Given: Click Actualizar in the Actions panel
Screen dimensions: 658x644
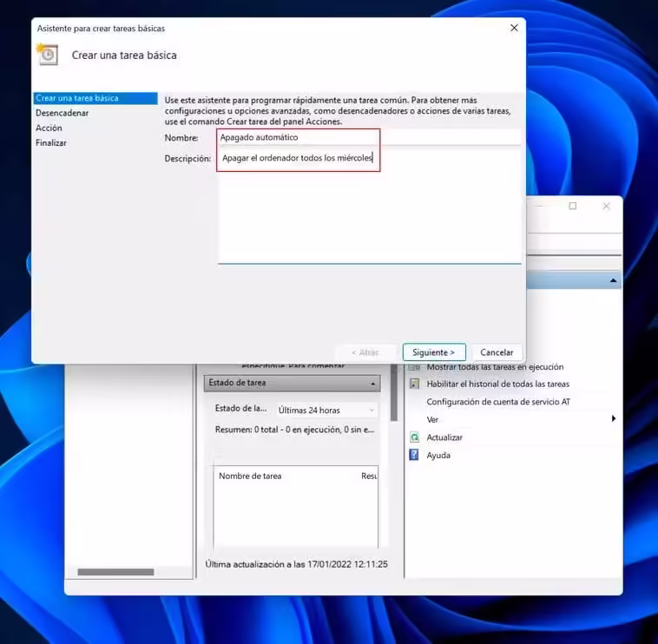Looking at the screenshot, I should coord(444,437).
